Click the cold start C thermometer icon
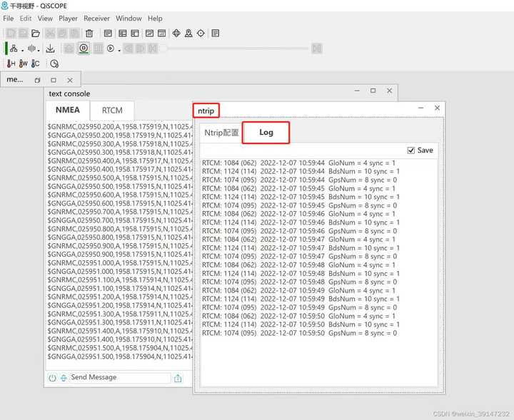The height and width of the screenshot is (420, 514). tap(35, 64)
